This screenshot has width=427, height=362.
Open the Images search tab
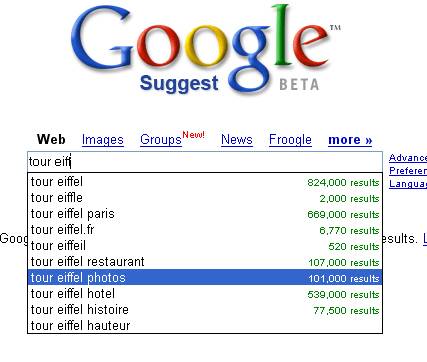[103, 140]
